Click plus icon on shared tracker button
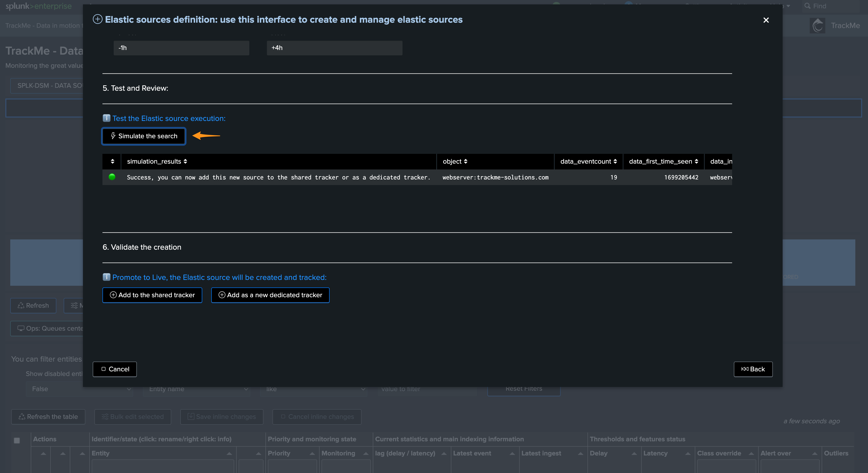 coord(113,295)
